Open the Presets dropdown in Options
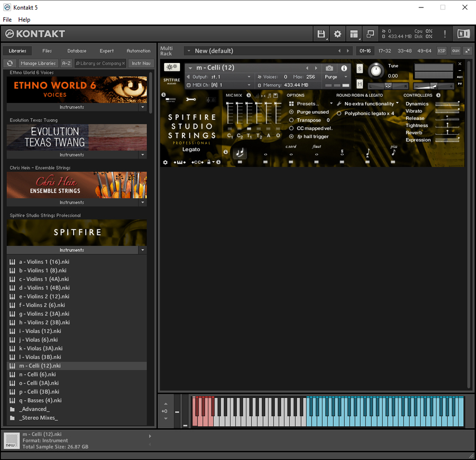 pyautogui.click(x=311, y=104)
